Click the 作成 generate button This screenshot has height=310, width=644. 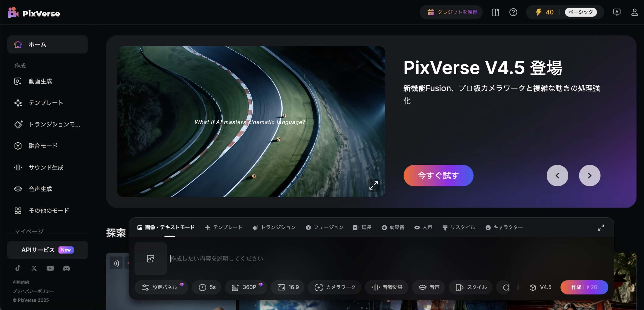584,287
